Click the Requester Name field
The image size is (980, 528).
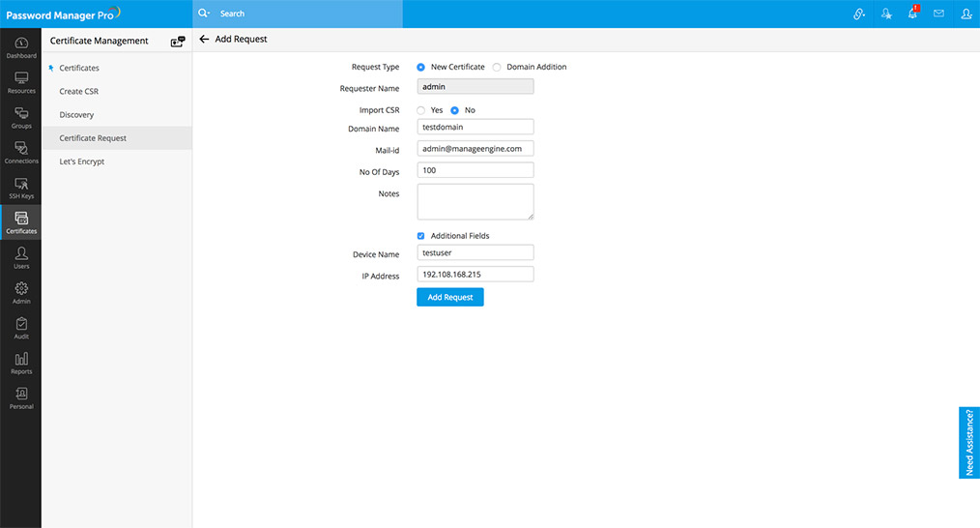[475, 86]
